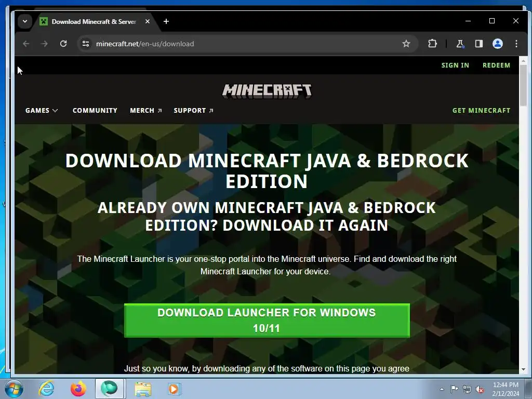Open Windows Explorer folder on taskbar

point(143,389)
